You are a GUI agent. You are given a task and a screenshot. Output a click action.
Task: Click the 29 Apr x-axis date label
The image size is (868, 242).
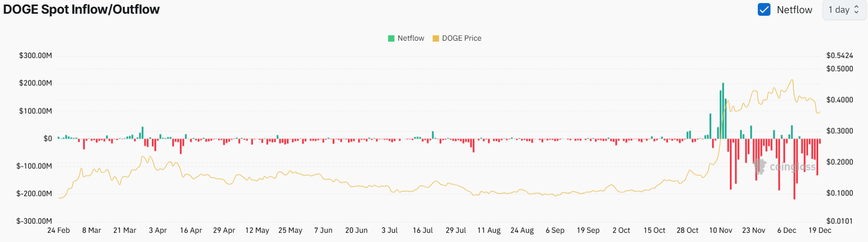click(224, 230)
